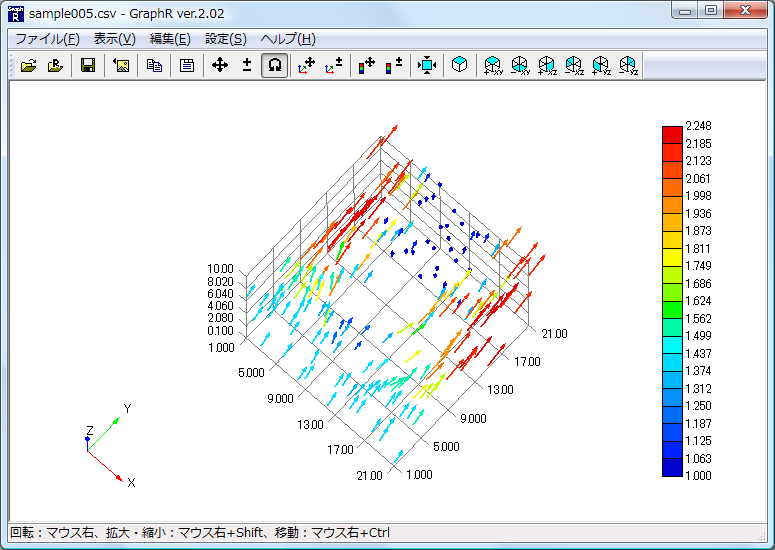Open the ヘルプ(H) menu
Screen dimensions: 775x550
(x=287, y=39)
